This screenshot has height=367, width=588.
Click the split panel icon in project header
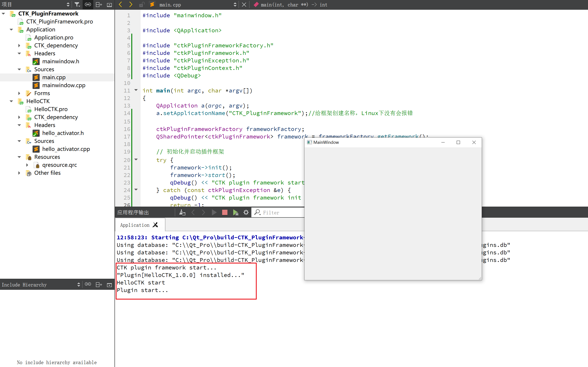(99, 5)
